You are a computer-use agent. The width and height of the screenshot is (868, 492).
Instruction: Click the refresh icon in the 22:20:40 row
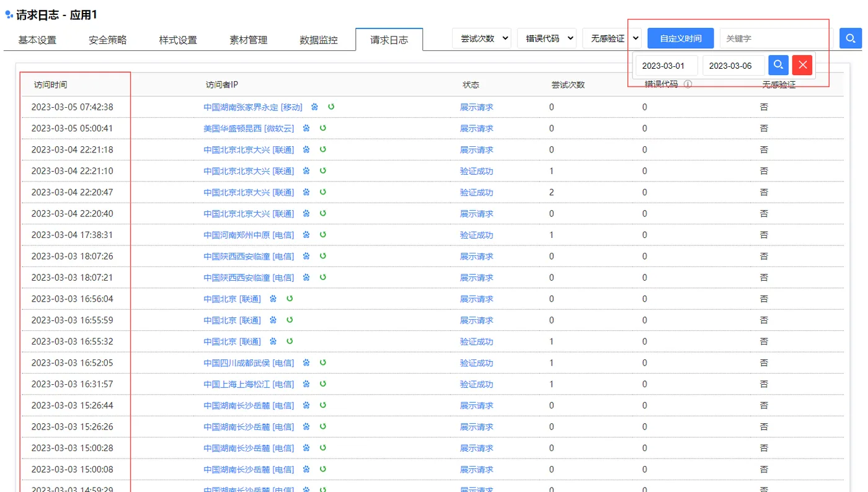pyautogui.click(x=323, y=213)
